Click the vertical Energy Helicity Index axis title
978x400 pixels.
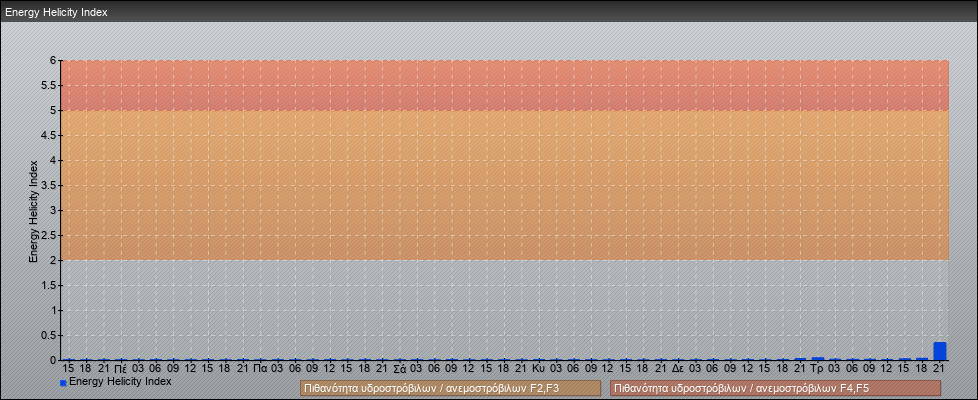tap(33, 210)
